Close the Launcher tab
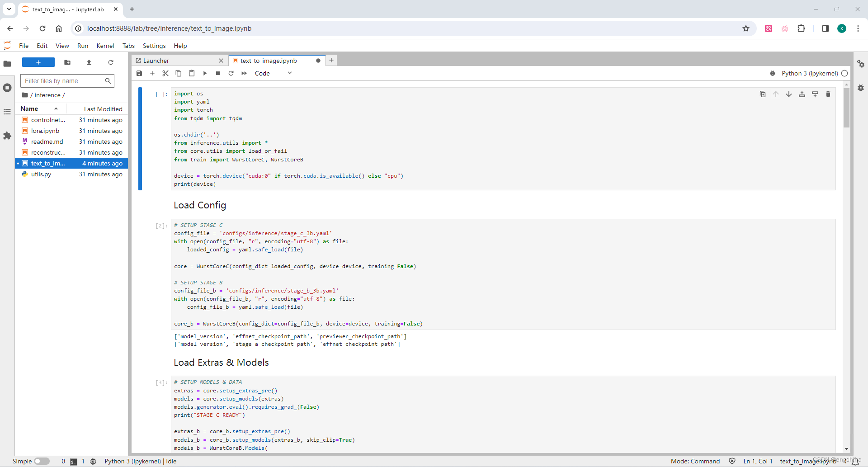The height and width of the screenshot is (467, 868). click(x=221, y=61)
